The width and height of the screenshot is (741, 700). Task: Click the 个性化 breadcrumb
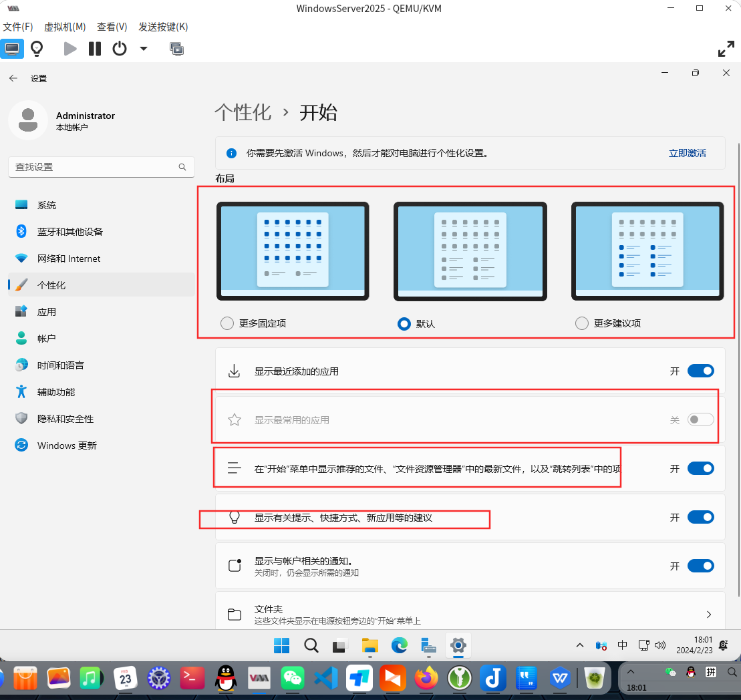point(243,113)
